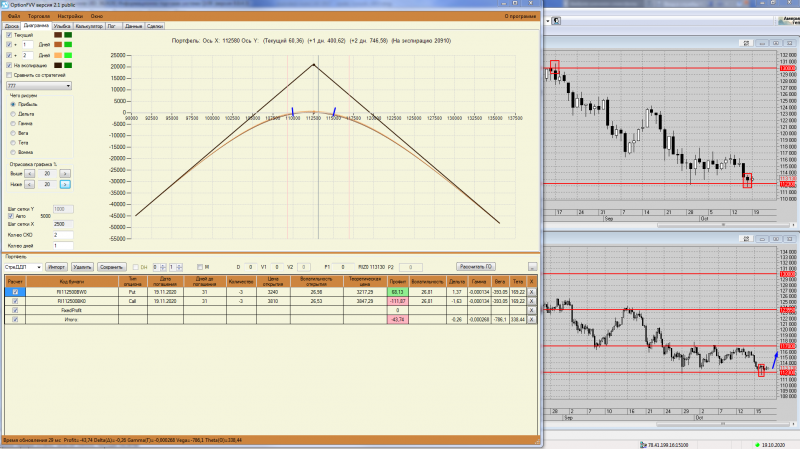Viewport: 800px width, 449px height.
Task: Open the 777 strategy dropdown
Action: click(x=39, y=86)
